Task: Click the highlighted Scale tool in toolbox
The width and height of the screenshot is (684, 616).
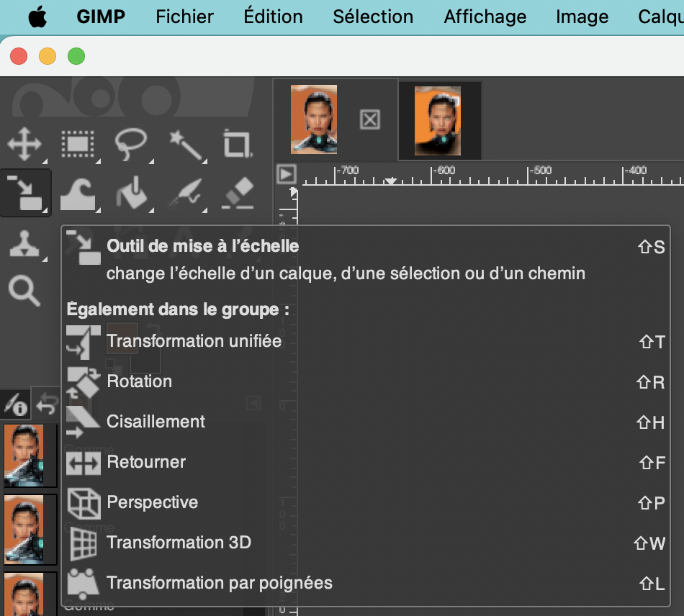Action: point(24,194)
